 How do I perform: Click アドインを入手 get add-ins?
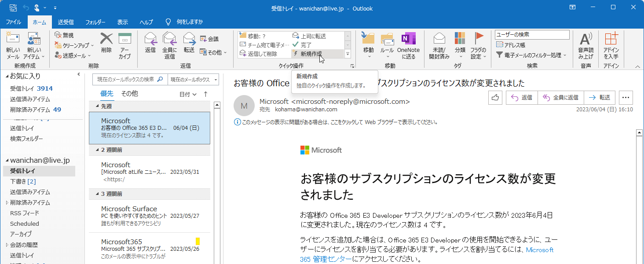611,46
